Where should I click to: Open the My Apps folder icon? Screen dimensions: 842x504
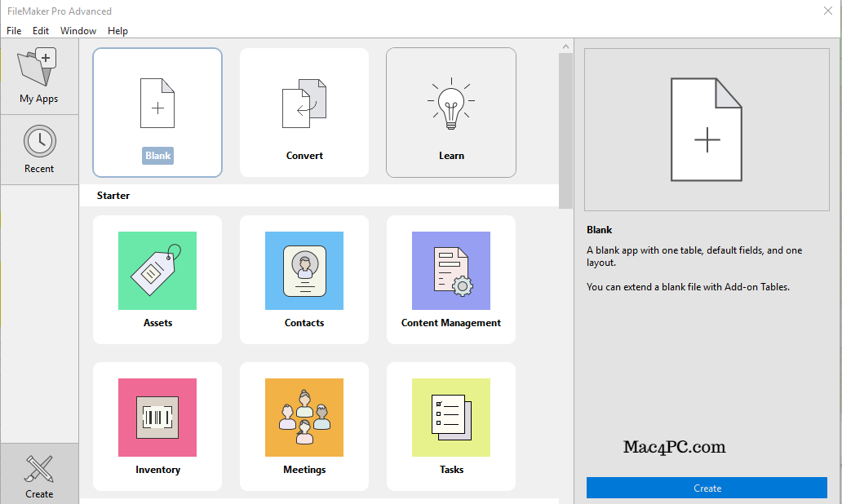coord(37,67)
